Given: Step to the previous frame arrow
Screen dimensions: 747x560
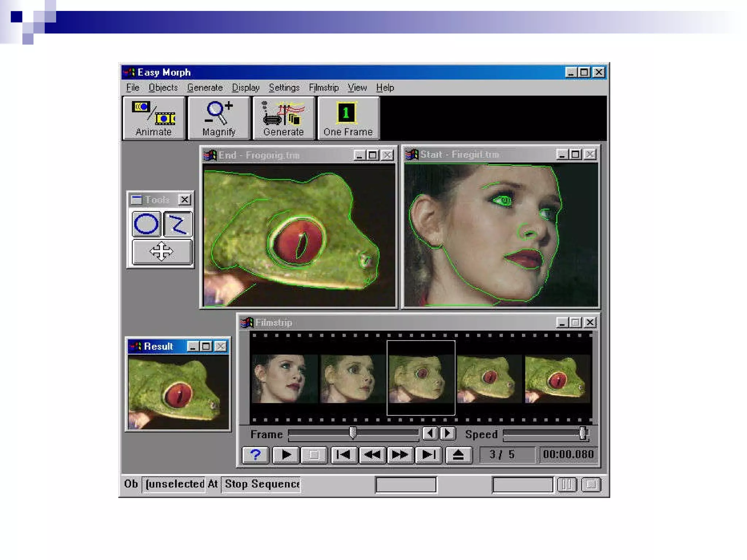Looking at the screenshot, I should click(x=430, y=433).
